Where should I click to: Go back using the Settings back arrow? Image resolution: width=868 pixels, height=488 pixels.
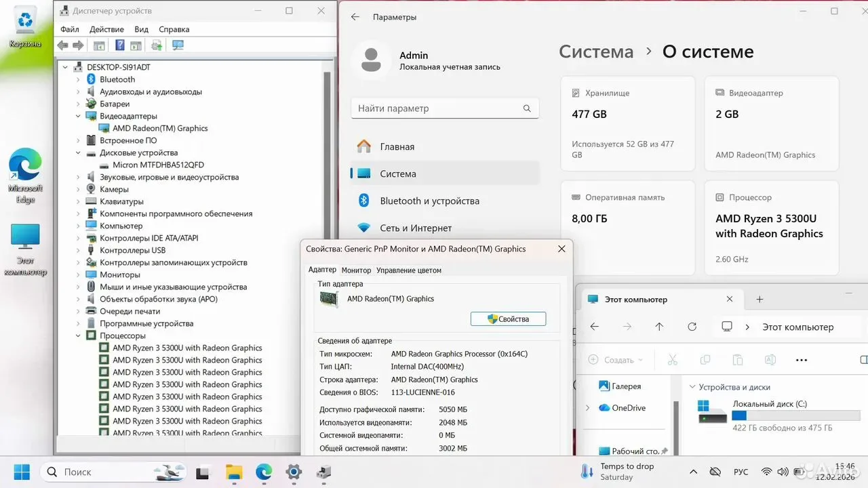point(355,17)
